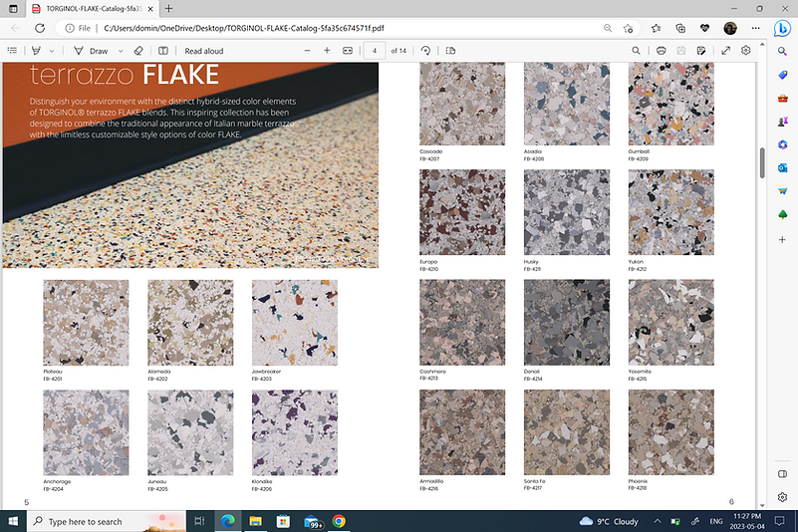798x532 pixels.
Task: Open the table of contents sidebar
Action: (x=12, y=51)
